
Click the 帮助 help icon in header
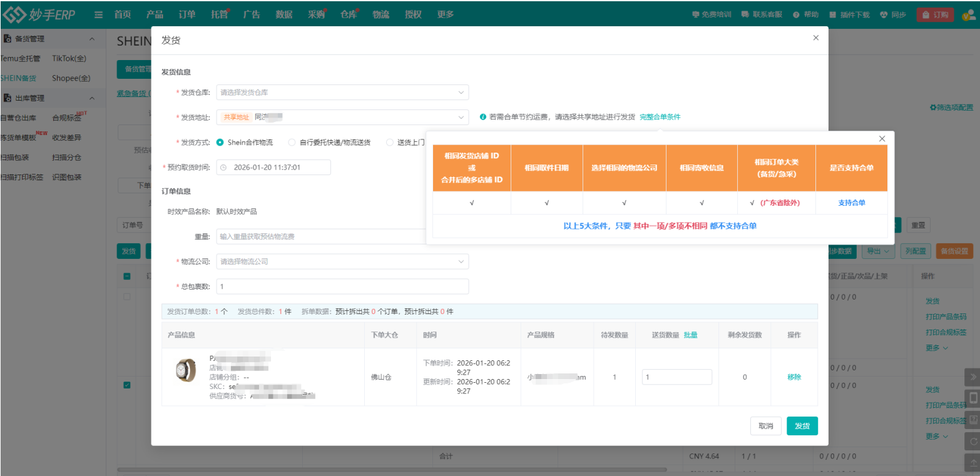coord(796,15)
